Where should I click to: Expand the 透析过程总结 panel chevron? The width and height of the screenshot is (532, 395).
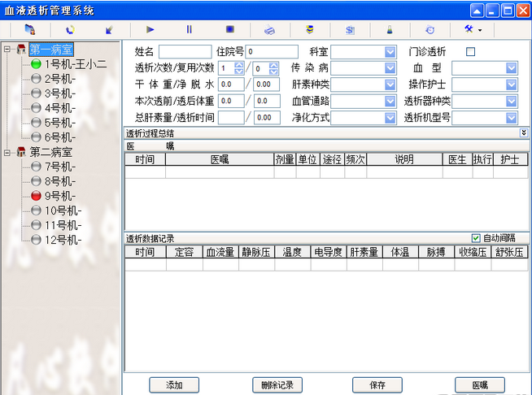pos(524,132)
